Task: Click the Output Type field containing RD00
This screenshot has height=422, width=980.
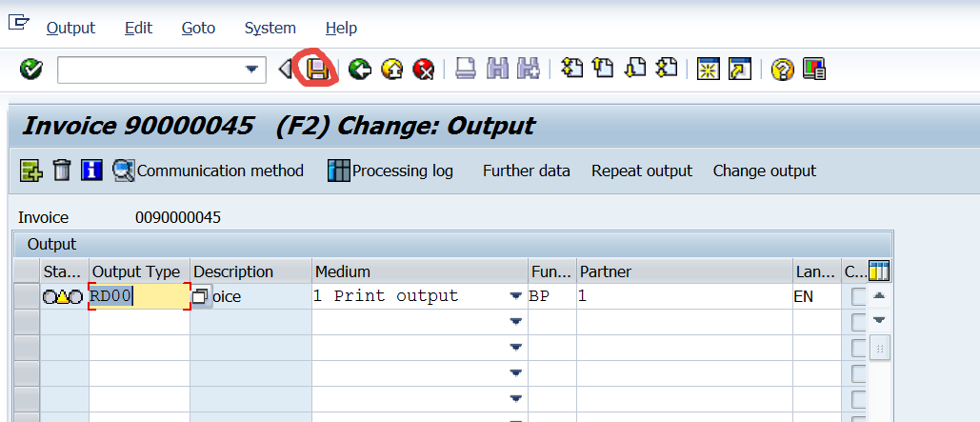Action: pyautogui.click(x=139, y=296)
